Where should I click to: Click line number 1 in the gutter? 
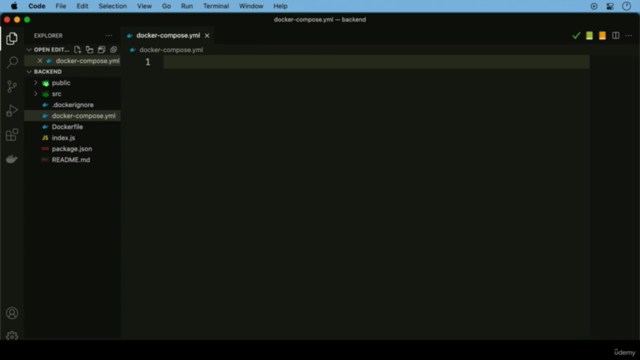(x=148, y=62)
